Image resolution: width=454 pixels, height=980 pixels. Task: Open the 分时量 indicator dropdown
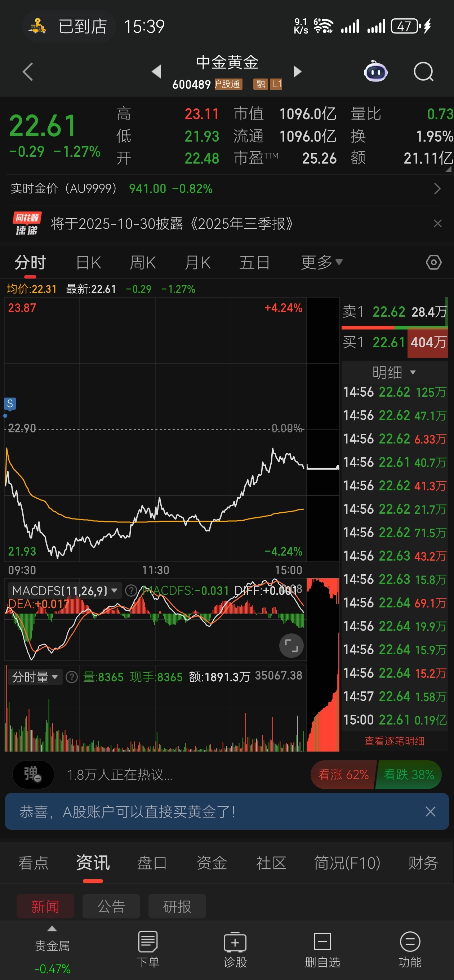coord(35,677)
